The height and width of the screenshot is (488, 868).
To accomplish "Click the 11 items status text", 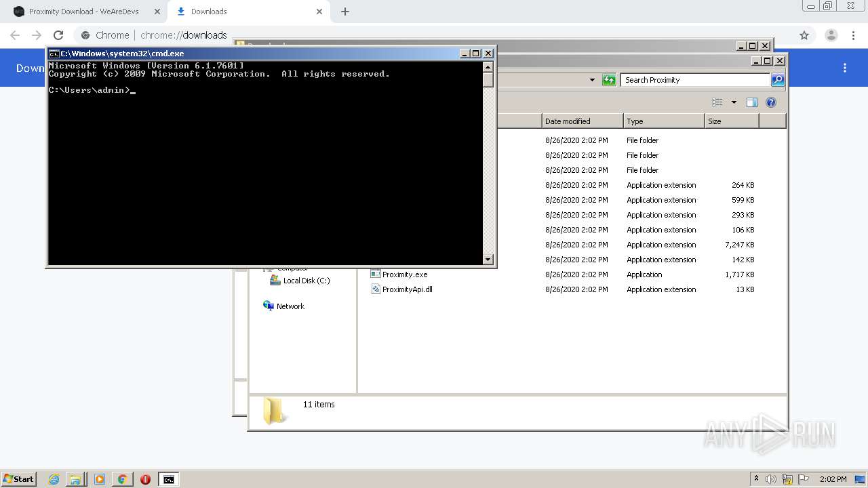I will 319,405.
